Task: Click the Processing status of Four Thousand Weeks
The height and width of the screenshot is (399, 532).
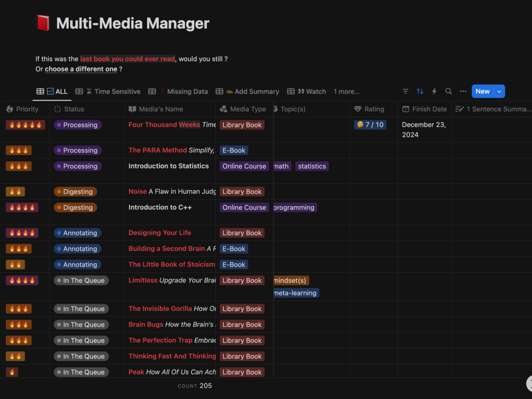Action: point(78,125)
